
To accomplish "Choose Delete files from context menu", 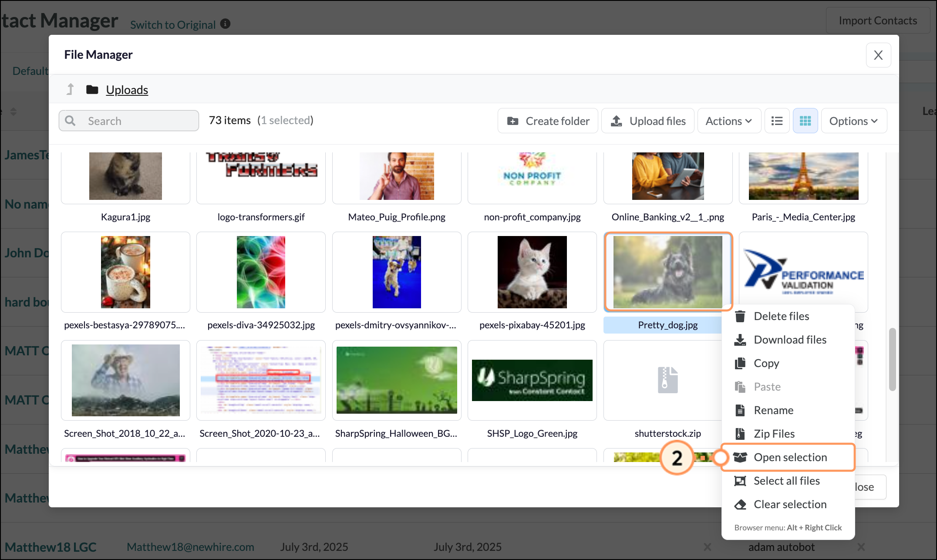I will (788, 316).
